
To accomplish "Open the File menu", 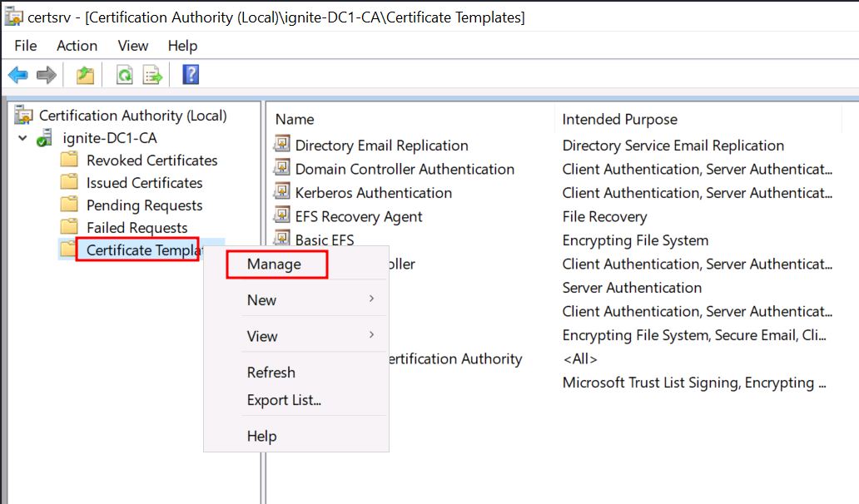I will point(26,46).
